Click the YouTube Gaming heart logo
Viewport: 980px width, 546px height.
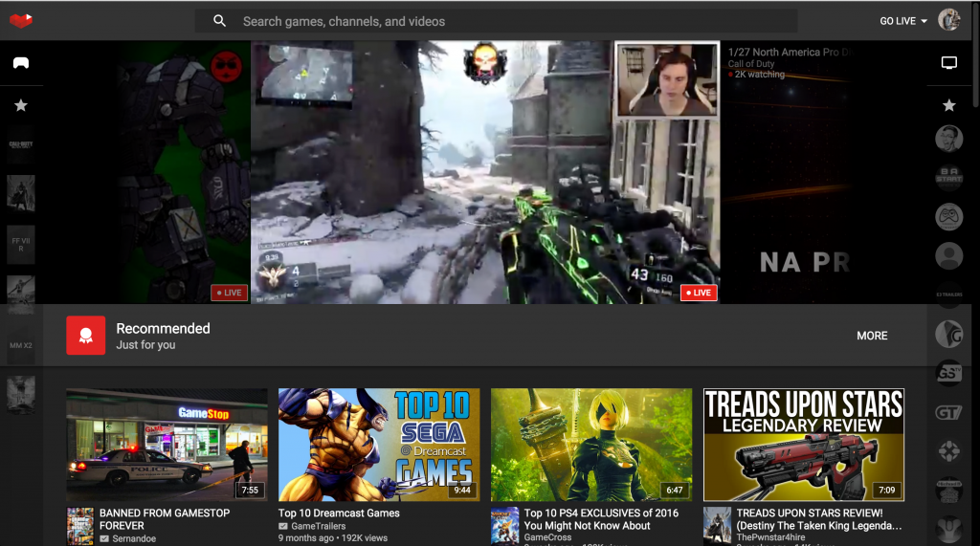pos(21,21)
